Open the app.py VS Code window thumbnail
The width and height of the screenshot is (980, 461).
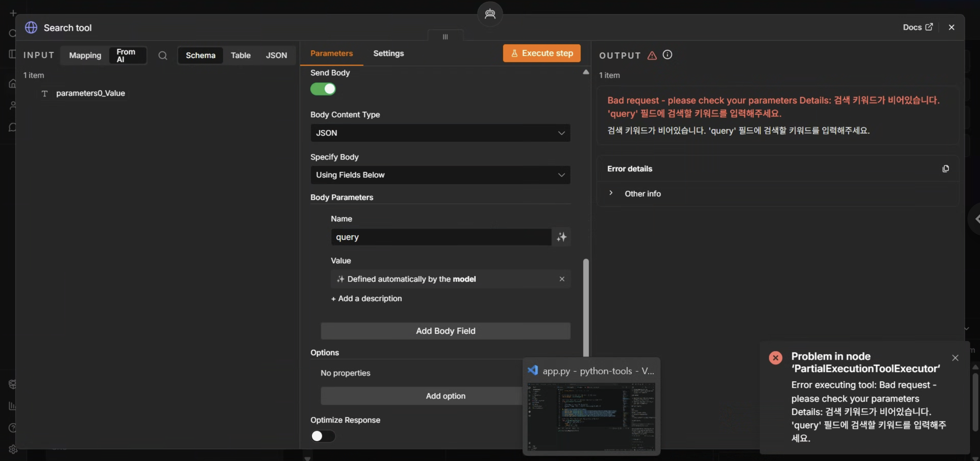591,407
